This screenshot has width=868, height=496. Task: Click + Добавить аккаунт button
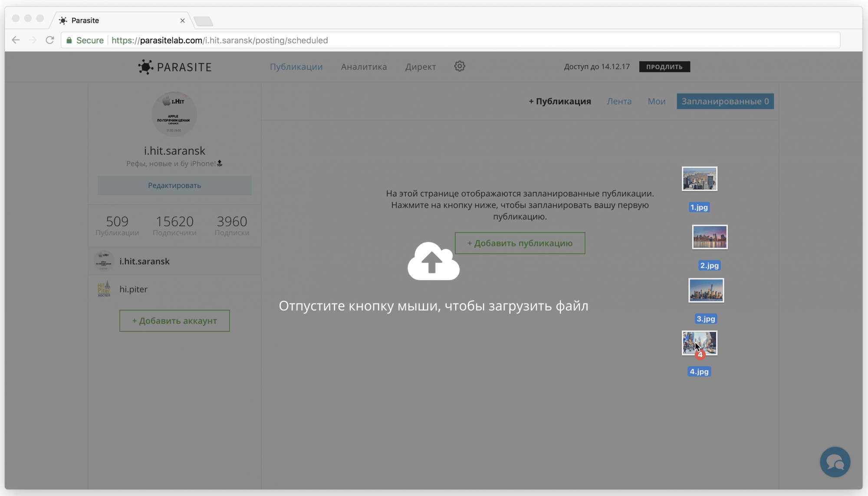pyautogui.click(x=174, y=321)
